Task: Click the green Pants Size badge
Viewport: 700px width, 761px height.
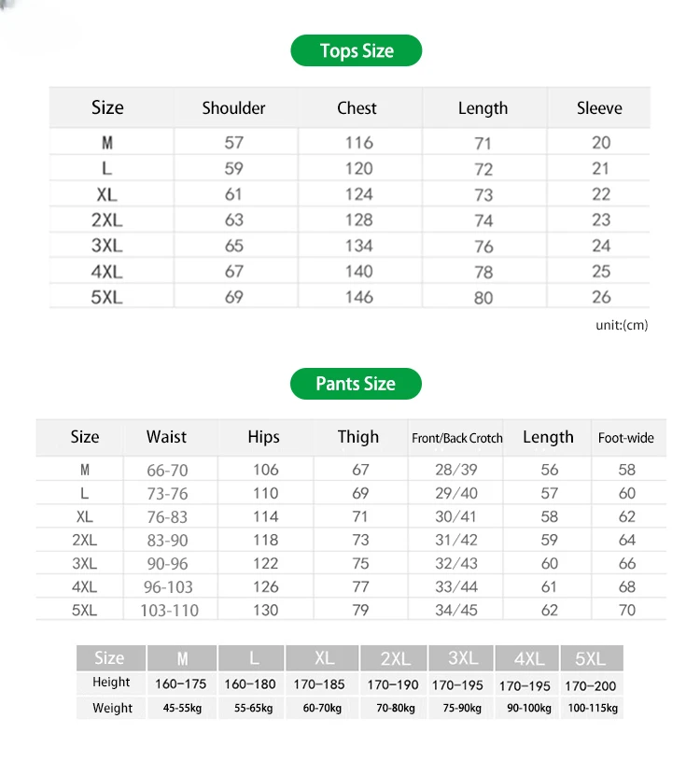Action: [356, 384]
